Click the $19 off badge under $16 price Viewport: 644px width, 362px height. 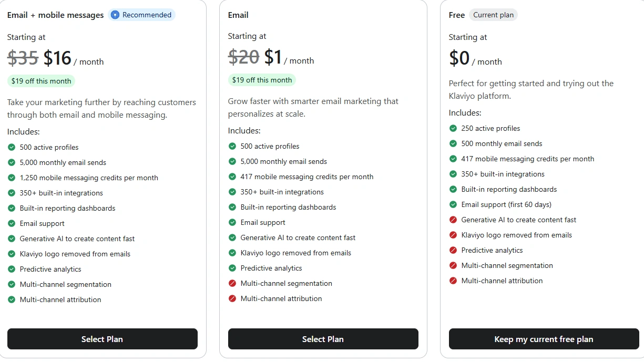(x=42, y=81)
